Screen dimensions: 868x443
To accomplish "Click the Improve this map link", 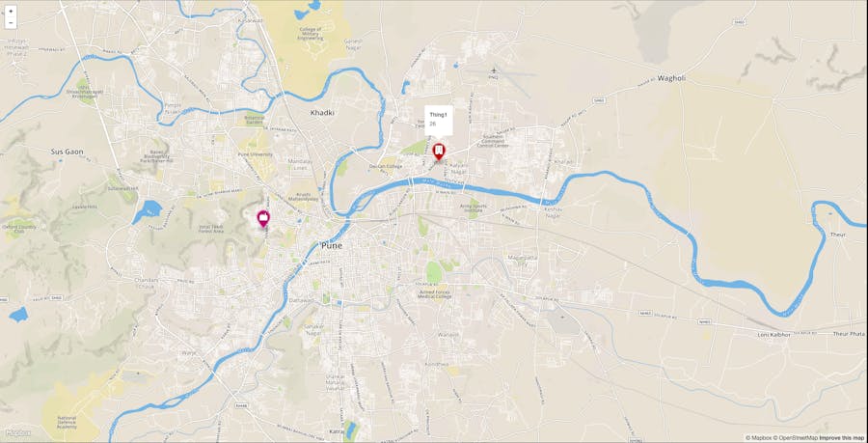I will (842, 438).
